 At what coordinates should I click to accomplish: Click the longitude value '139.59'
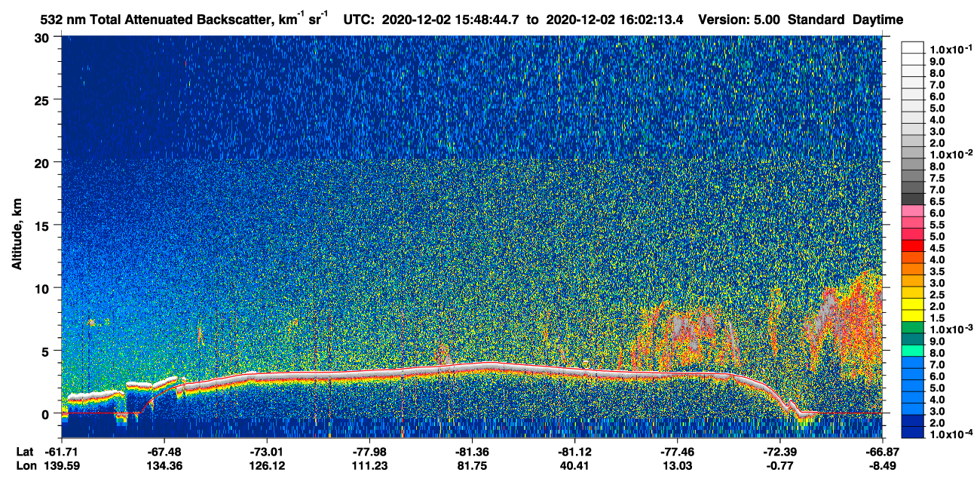click(x=62, y=466)
